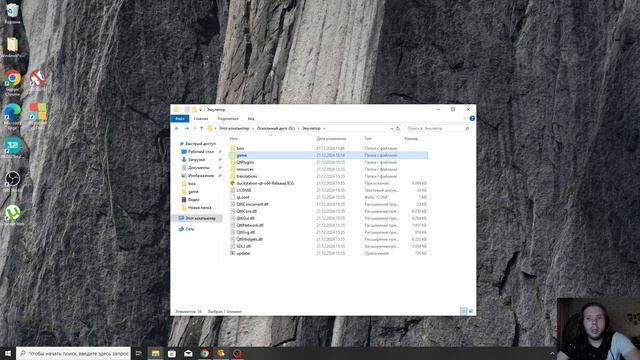Viewport: 640px width, 360px height.
Task: Navigate to Локальный диск in address bar
Action: tap(276, 128)
